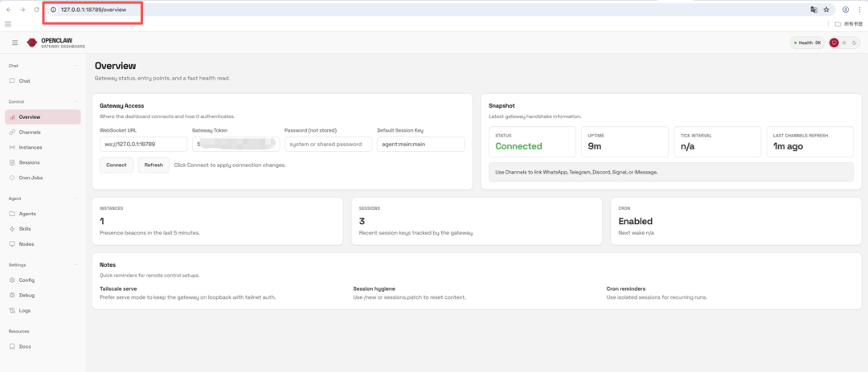Collapse the Settings section in sidebar
Screen dimensions: 868x372
[76, 264]
